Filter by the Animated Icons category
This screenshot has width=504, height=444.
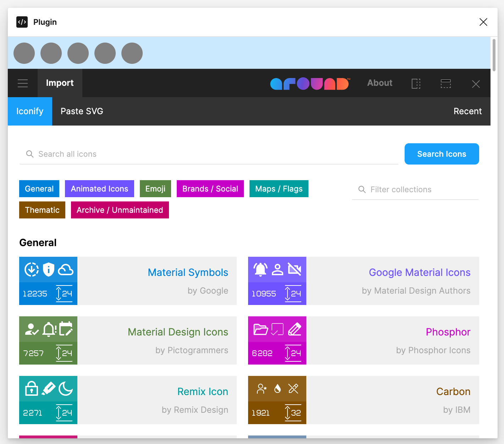pos(99,189)
